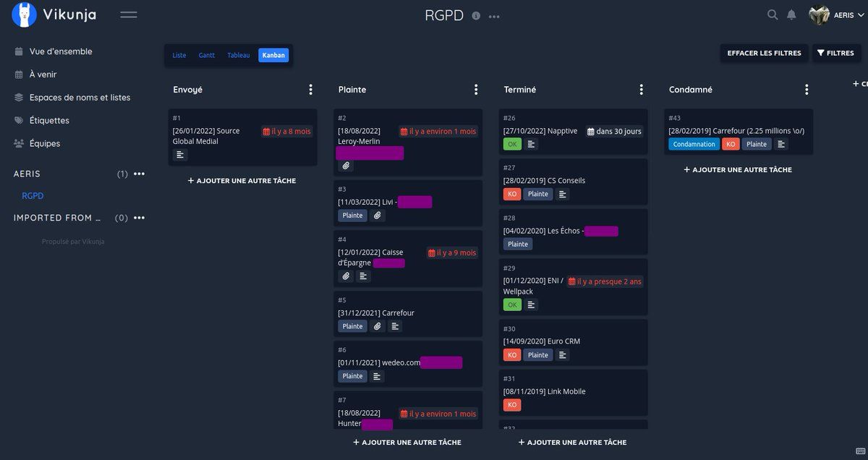868x460 pixels.
Task: Switch to the Tableau view tab
Action: pyautogui.click(x=239, y=55)
